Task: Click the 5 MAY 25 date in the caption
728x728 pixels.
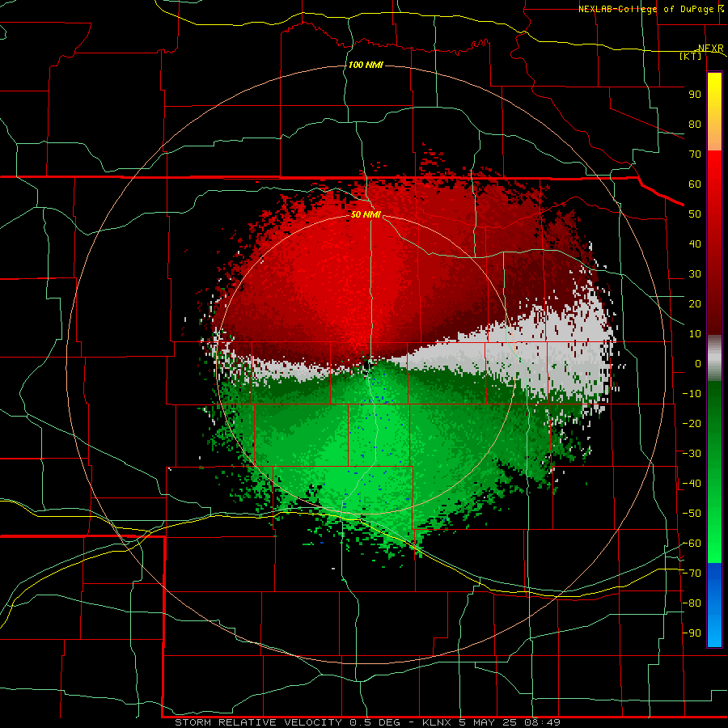Action: tap(488, 722)
